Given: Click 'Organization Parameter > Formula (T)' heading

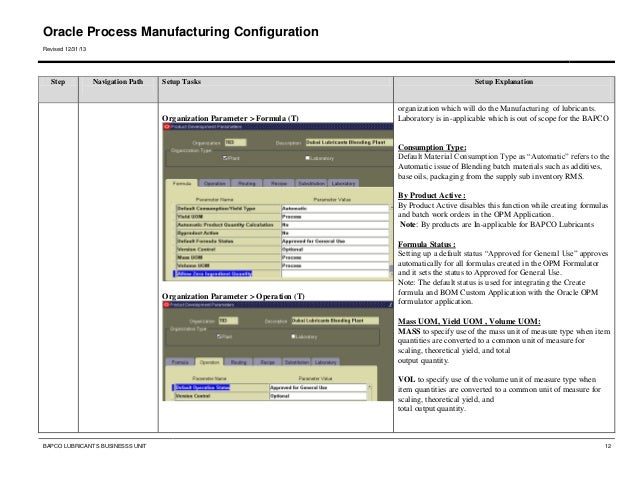Looking at the screenshot, I should [230, 118].
